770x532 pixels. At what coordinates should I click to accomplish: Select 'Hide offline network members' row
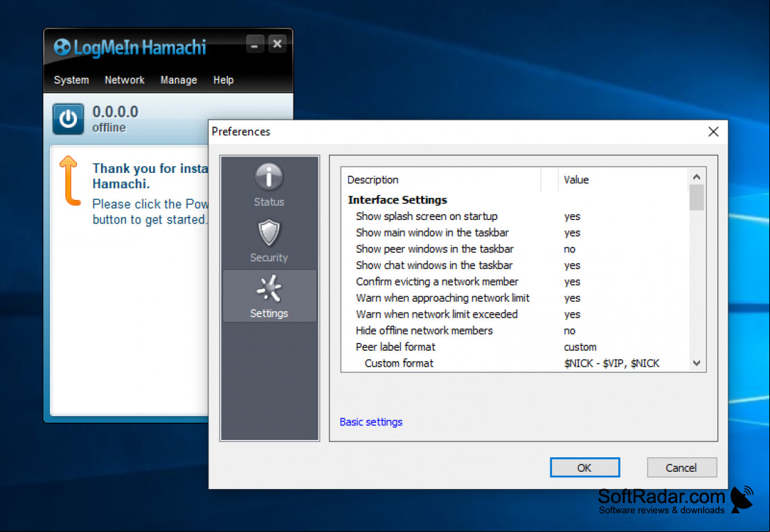click(516, 331)
